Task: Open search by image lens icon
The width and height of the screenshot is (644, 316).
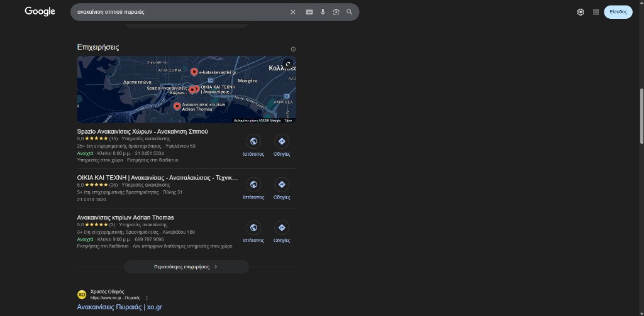Action: coord(336,12)
